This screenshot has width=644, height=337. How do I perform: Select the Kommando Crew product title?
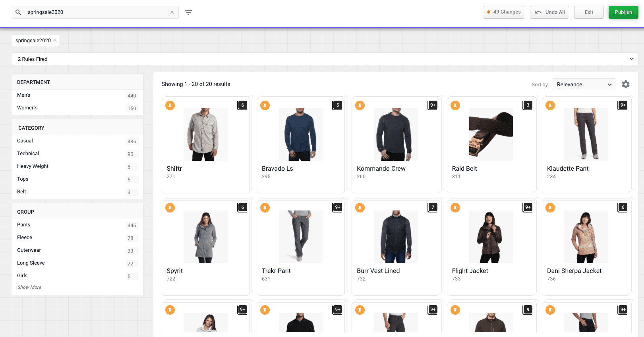click(381, 169)
